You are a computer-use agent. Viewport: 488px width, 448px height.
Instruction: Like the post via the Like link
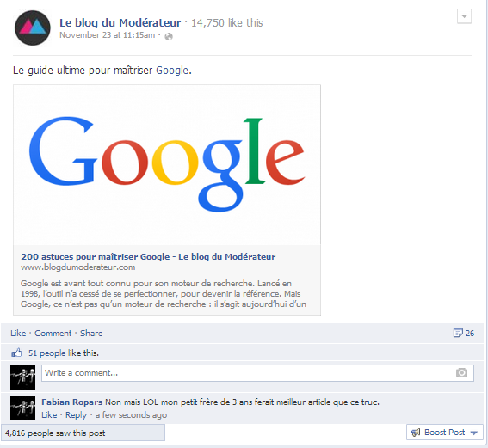[18, 334]
